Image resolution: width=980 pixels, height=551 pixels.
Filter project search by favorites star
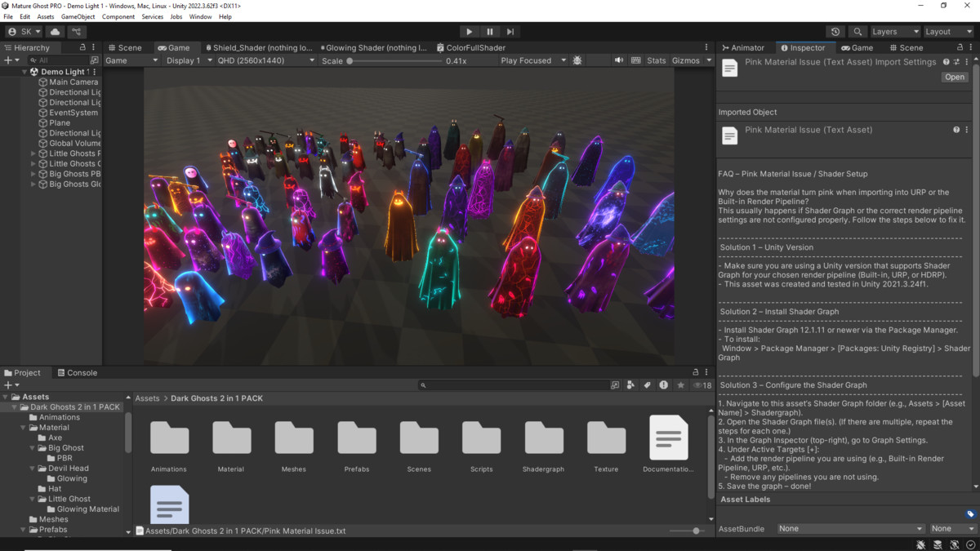click(x=680, y=385)
